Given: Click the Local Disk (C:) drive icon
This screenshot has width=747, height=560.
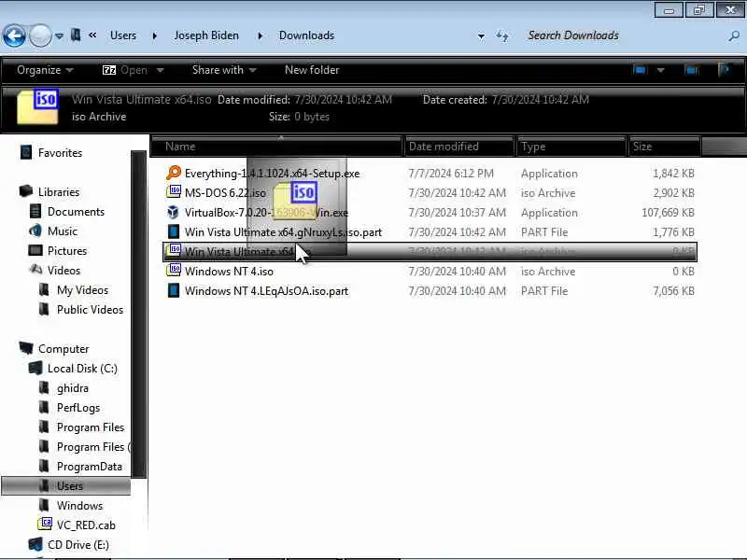Looking at the screenshot, I should coord(35,368).
